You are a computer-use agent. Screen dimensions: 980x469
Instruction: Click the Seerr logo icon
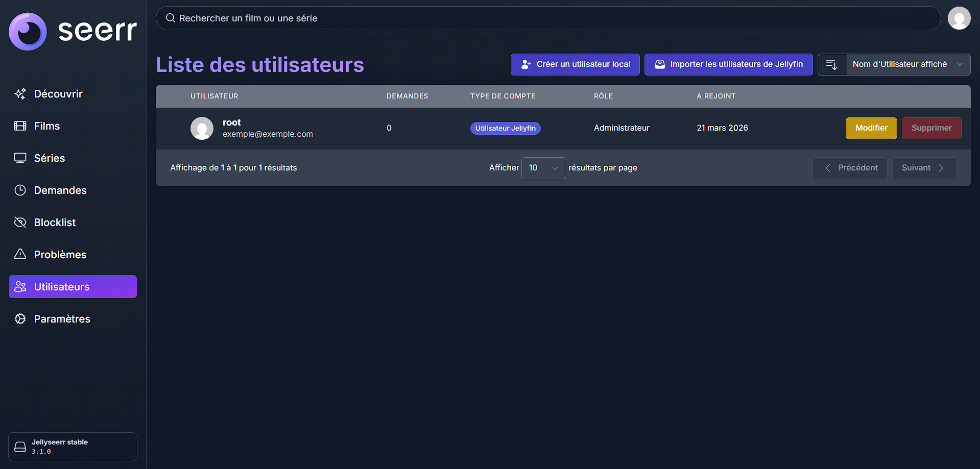click(x=28, y=32)
